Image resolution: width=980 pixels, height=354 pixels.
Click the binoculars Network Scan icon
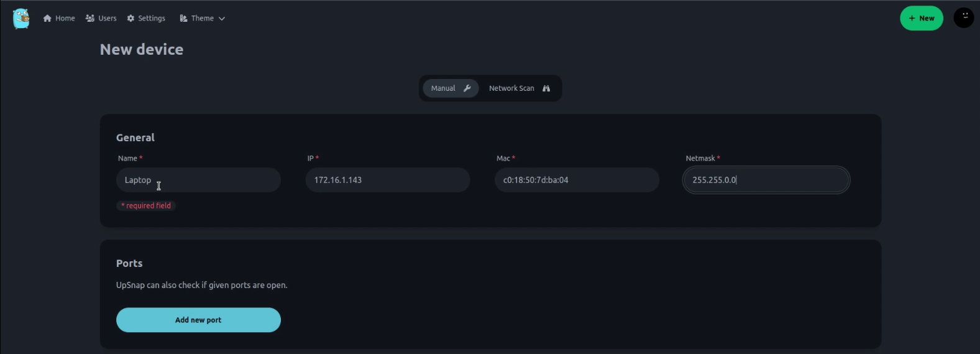tap(546, 88)
